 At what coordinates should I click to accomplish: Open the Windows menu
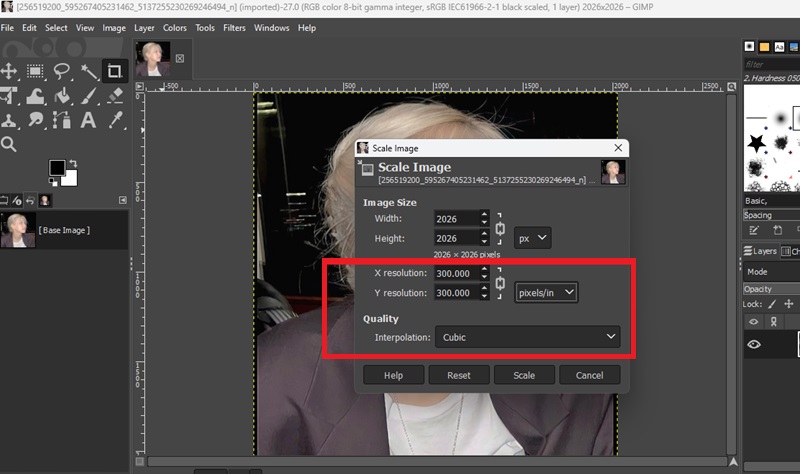(271, 28)
